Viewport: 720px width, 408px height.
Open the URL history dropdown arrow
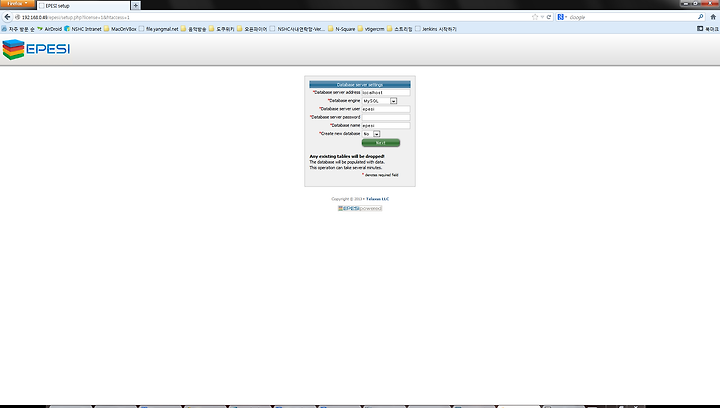tap(542, 17)
